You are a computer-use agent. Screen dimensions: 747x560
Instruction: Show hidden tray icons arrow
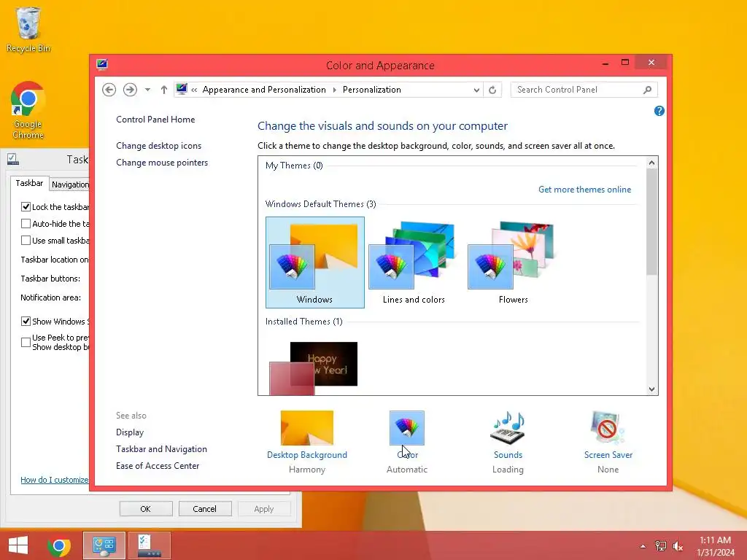tap(643, 546)
